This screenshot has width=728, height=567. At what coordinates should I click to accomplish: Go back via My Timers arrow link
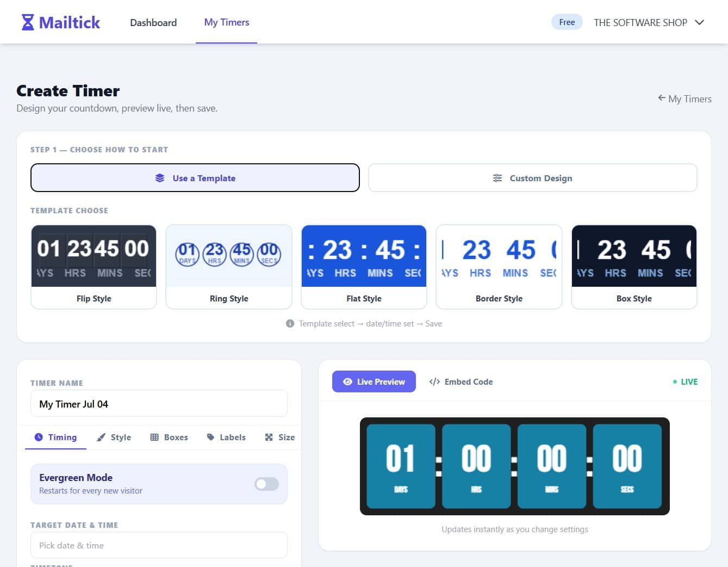[x=685, y=98]
